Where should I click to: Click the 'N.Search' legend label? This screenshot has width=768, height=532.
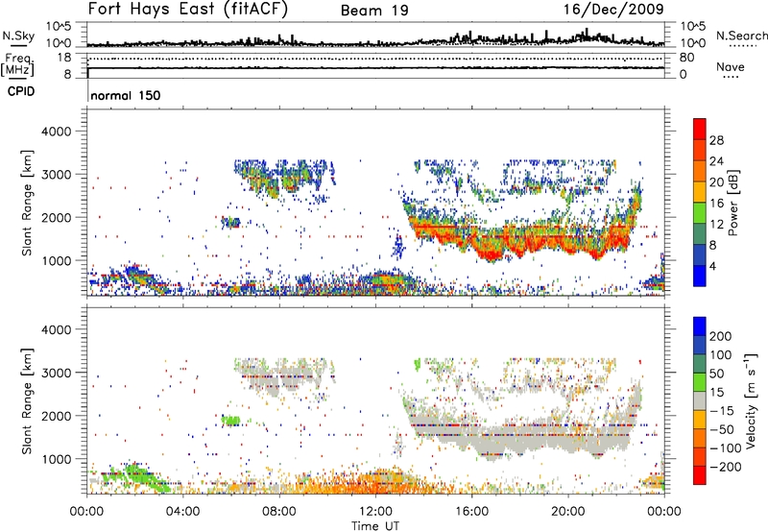point(741,36)
